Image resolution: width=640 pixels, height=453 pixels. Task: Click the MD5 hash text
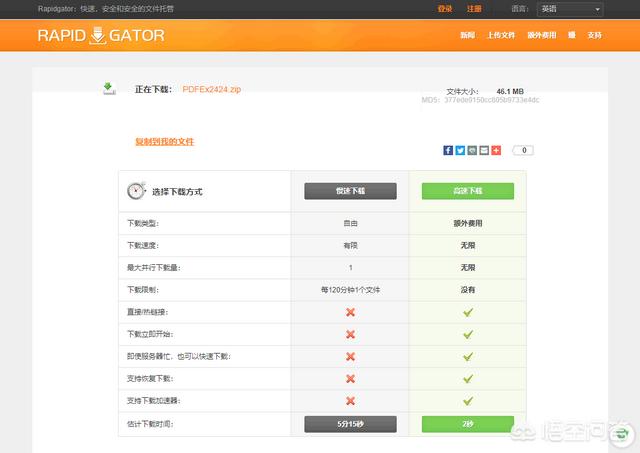pos(480,100)
